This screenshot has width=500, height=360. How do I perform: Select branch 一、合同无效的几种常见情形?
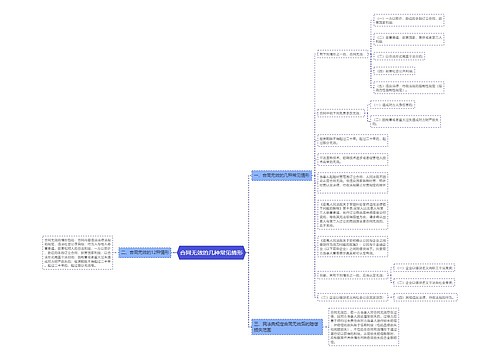[x=281, y=175]
